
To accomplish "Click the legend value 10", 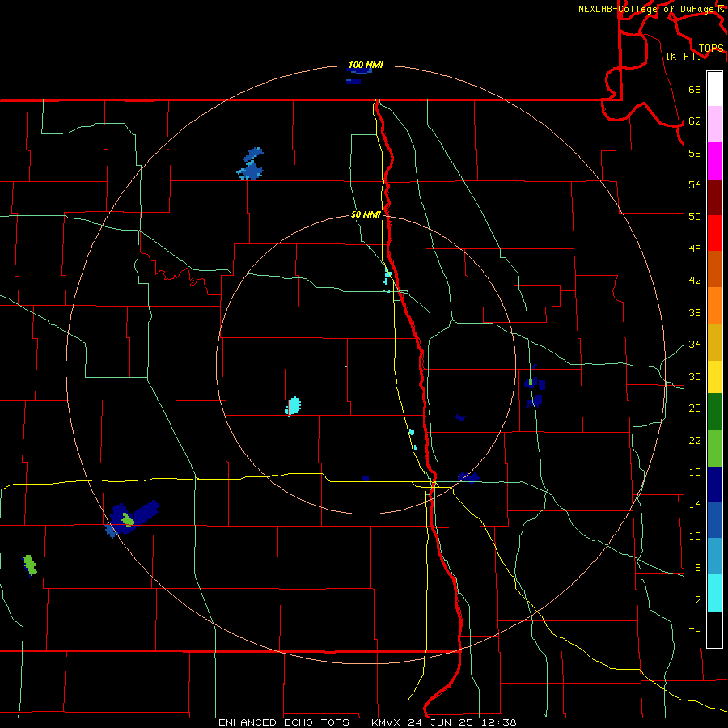I will [x=695, y=536].
